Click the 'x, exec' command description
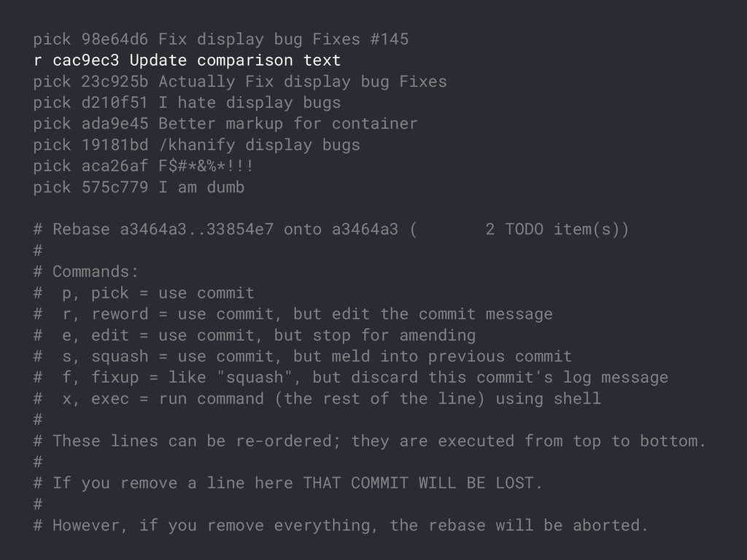Image resolution: width=747 pixels, height=560 pixels. coord(332,399)
